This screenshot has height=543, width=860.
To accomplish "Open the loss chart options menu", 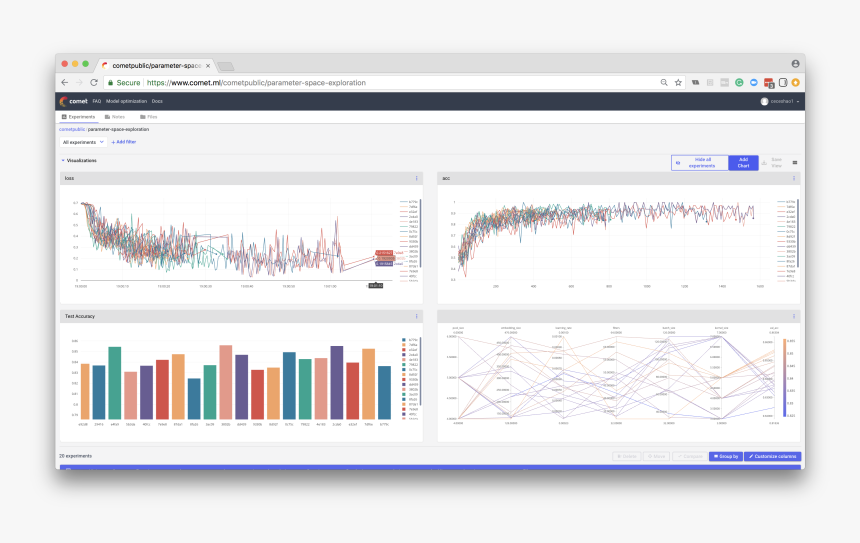I will [x=416, y=178].
